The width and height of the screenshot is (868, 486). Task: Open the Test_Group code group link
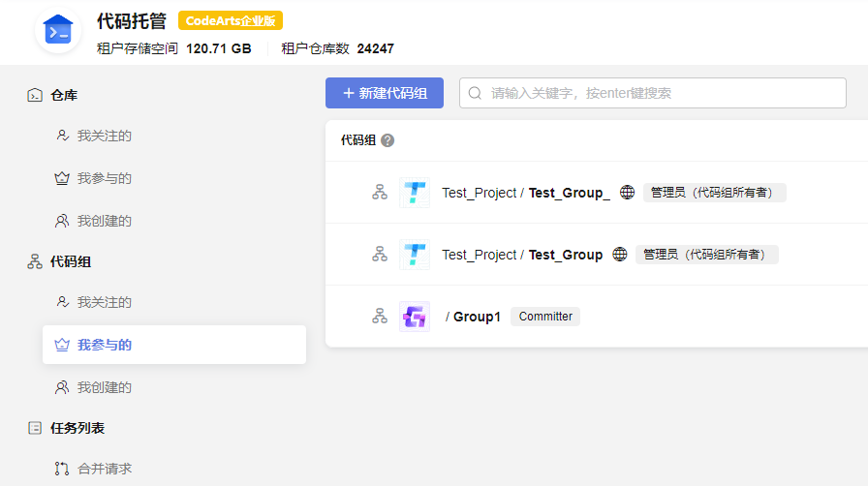(x=566, y=255)
